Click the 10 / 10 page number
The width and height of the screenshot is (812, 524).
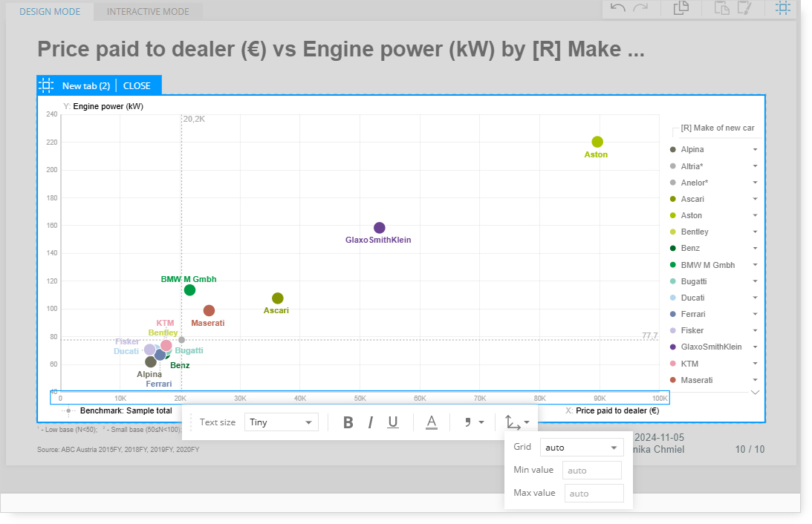point(750,450)
